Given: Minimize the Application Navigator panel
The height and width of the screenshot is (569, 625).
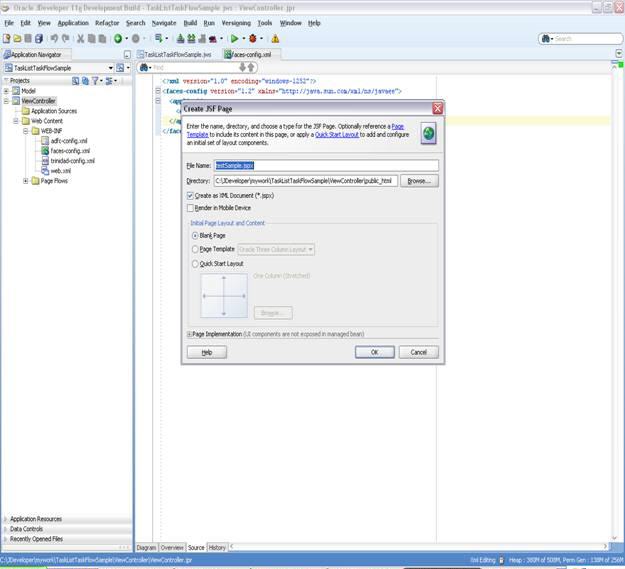Looking at the screenshot, I should (x=127, y=55).
